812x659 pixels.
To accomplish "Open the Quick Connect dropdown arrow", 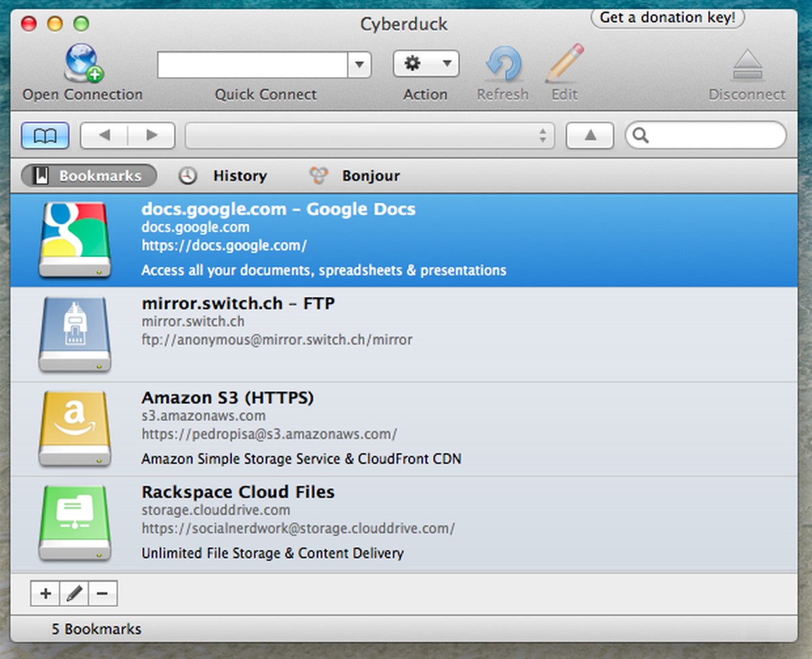I will coord(360,64).
